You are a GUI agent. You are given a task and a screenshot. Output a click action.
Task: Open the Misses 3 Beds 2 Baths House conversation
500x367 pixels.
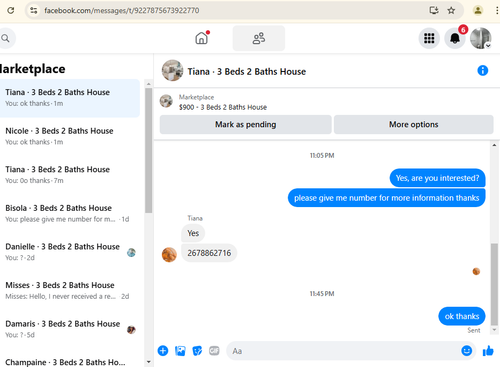tap(70, 291)
